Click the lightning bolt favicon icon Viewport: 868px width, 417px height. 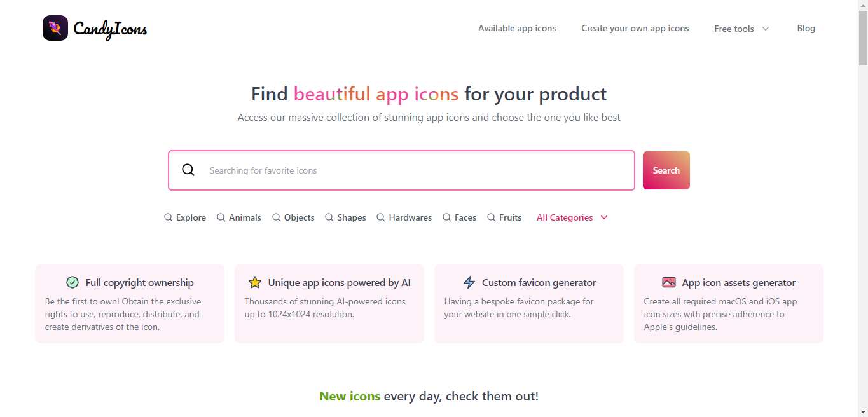click(x=469, y=282)
